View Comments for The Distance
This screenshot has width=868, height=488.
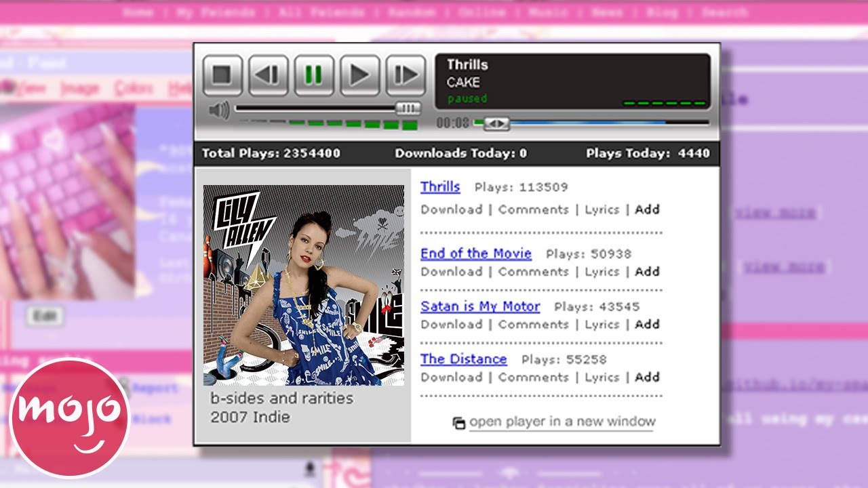coord(534,378)
